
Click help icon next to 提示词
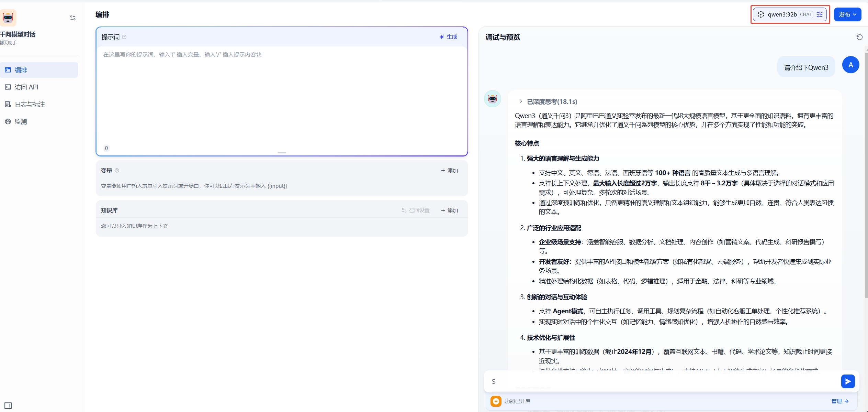(124, 37)
